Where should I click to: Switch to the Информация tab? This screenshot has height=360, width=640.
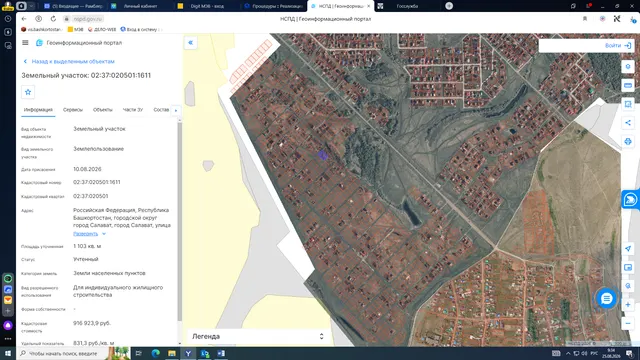[x=38, y=110]
